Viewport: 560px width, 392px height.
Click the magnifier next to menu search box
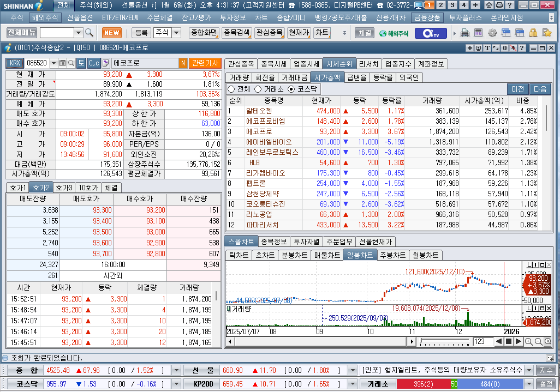pyautogui.click(x=90, y=33)
